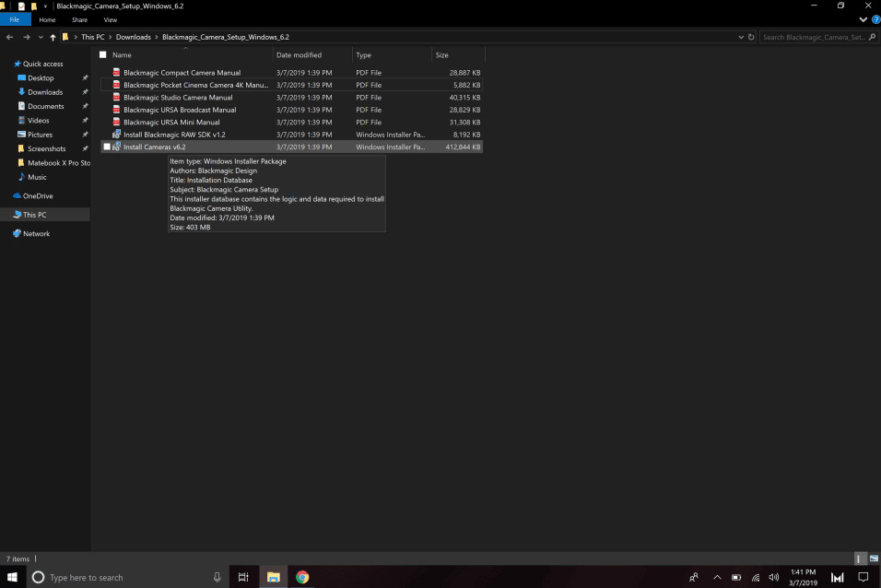
Task: Sort by Type column header
Action: click(363, 55)
